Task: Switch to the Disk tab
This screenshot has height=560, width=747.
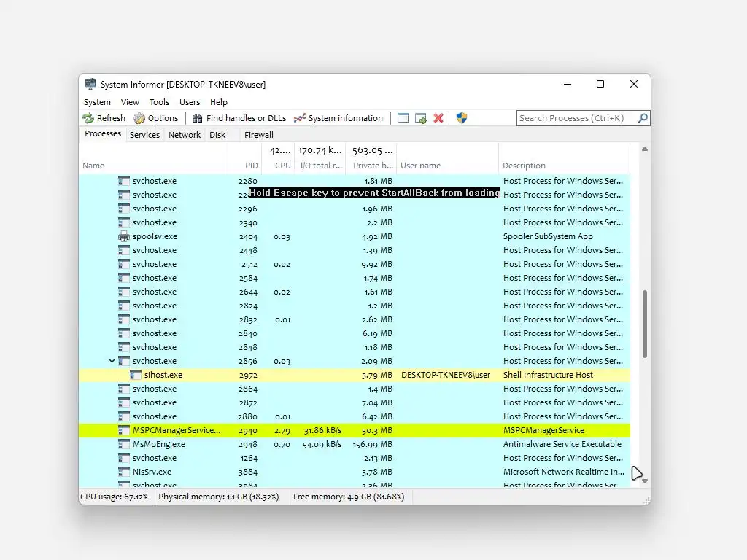Action: pyautogui.click(x=217, y=135)
